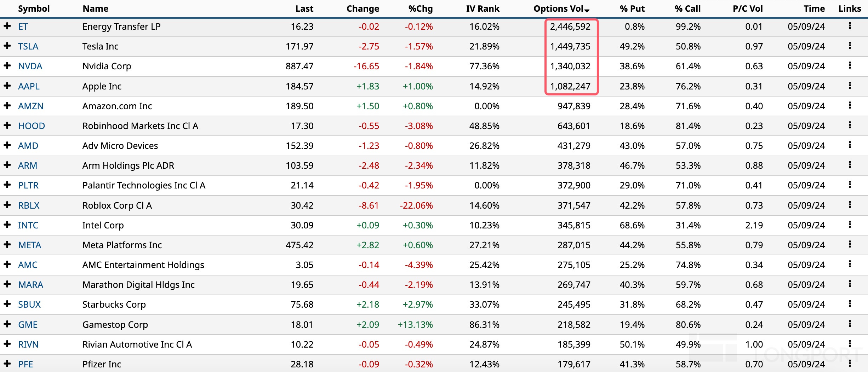
Task: Expand the HOOD row using plus sign
Action: pyautogui.click(x=7, y=126)
